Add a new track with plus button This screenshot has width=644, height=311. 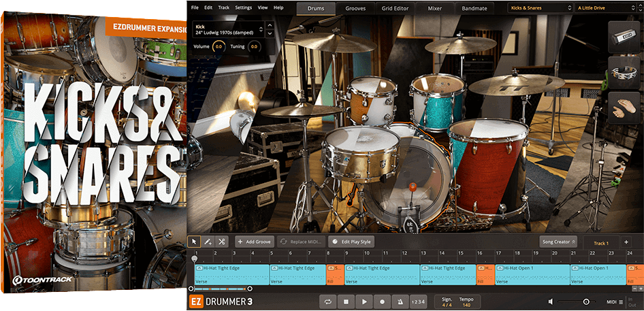(626, 242)
